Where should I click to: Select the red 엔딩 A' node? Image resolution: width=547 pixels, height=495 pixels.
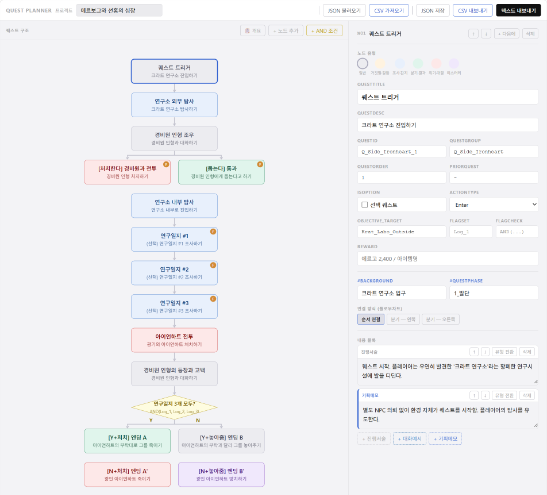(127, 474)
